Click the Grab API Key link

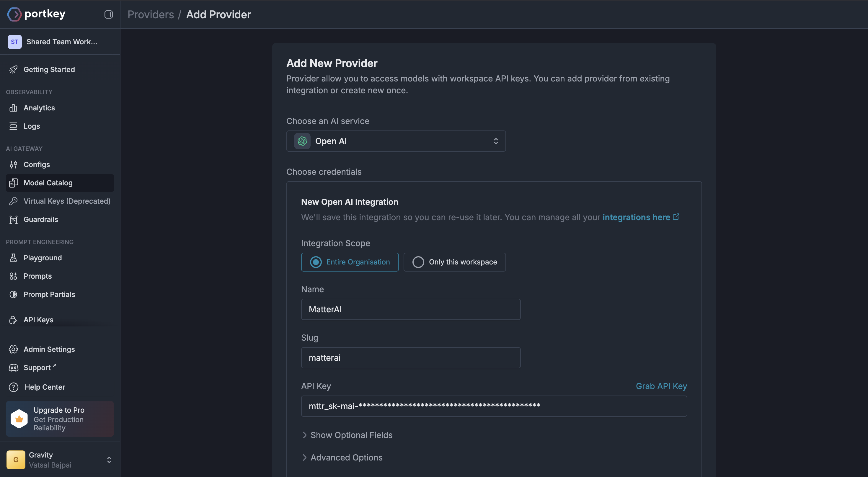click(x=661, y=386)
